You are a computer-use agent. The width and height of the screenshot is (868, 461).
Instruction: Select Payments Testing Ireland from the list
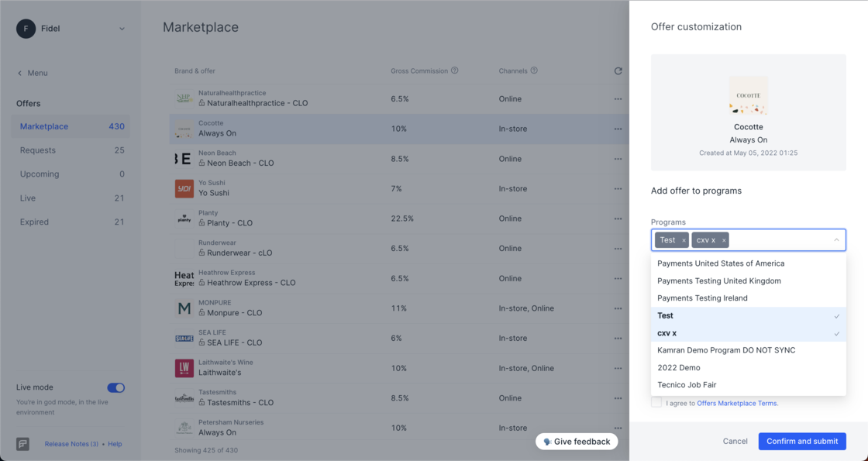click(702, 298)
